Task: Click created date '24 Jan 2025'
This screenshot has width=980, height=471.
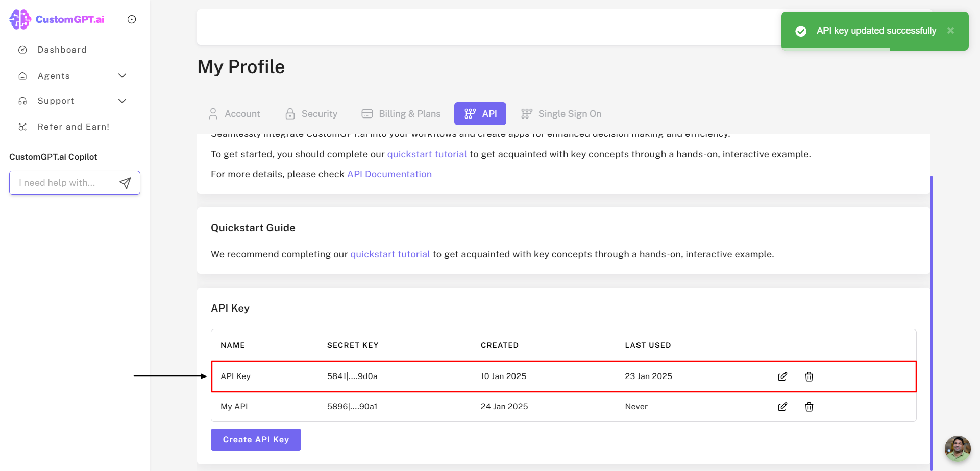Action: click(x=504, y=407)
